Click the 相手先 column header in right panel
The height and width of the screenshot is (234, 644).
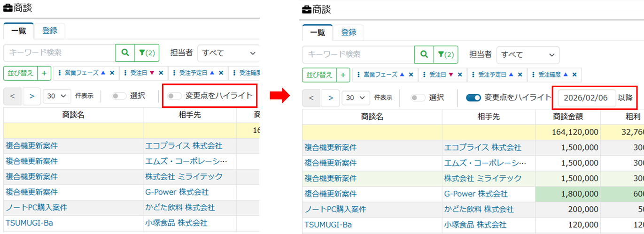tap(489, 117)
